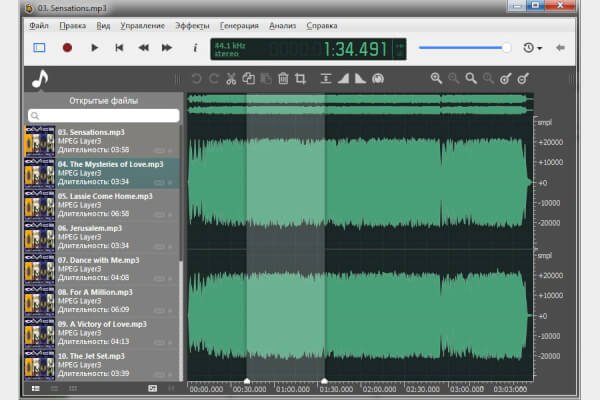Focus the open files search field
The width and height of the screenshot is (600, 400).
pos(104,116)
